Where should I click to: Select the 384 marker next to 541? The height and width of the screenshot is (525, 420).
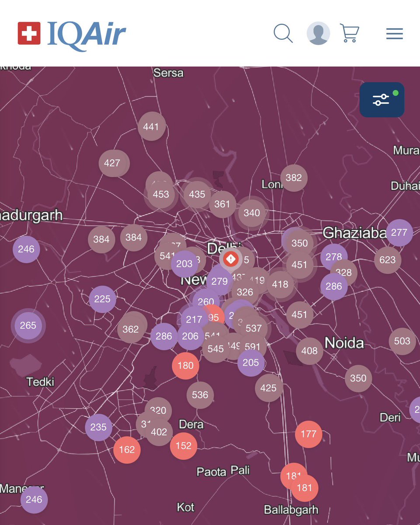(x=134, y=238)
